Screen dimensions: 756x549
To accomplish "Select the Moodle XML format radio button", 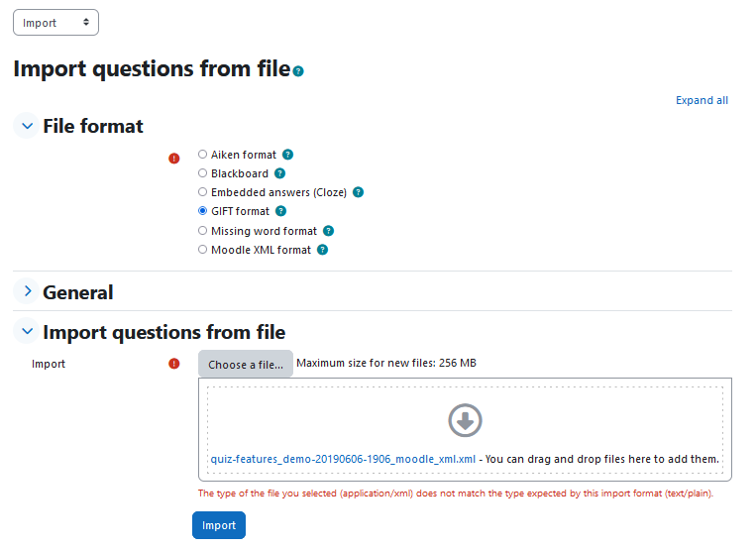I will point(202,250).
